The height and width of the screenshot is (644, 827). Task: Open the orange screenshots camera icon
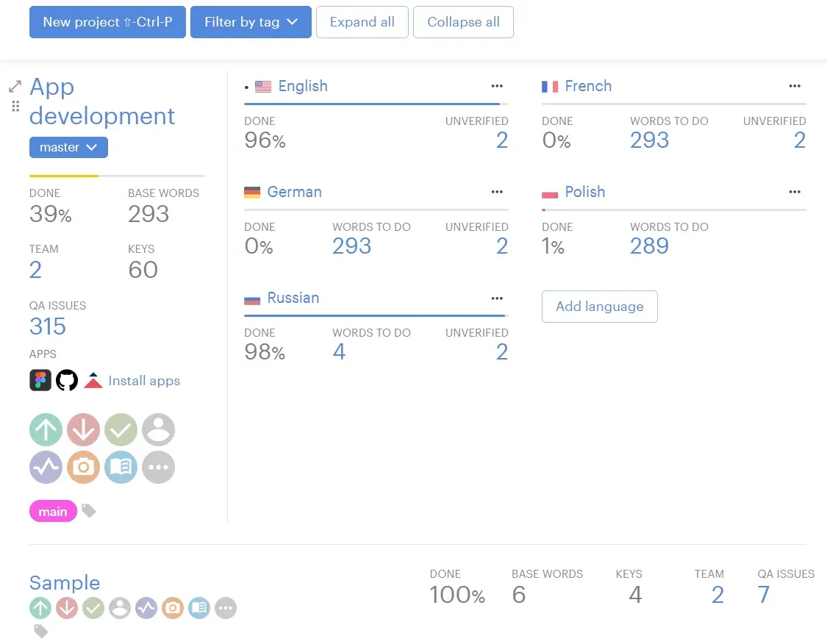(x=83, y=467)
